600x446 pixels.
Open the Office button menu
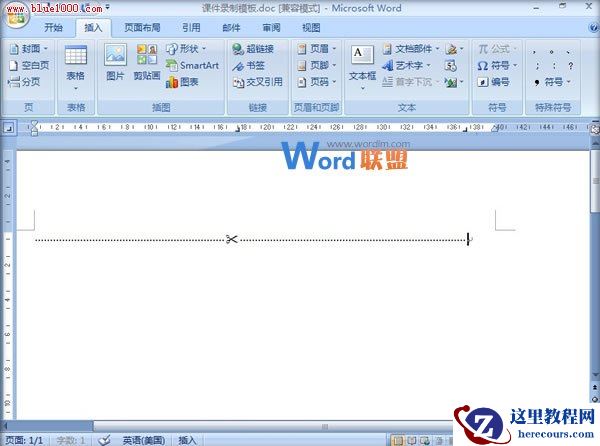click(16, 16)
